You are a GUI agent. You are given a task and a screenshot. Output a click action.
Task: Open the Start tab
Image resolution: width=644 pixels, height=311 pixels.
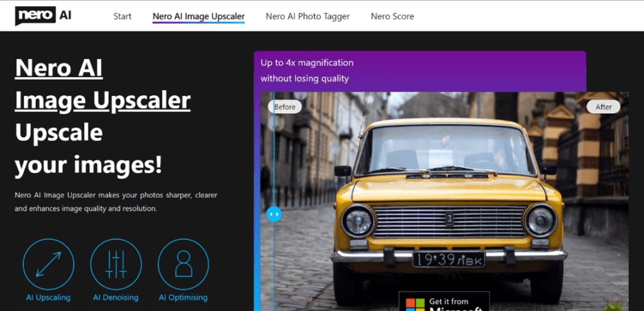tap(123, 16)
